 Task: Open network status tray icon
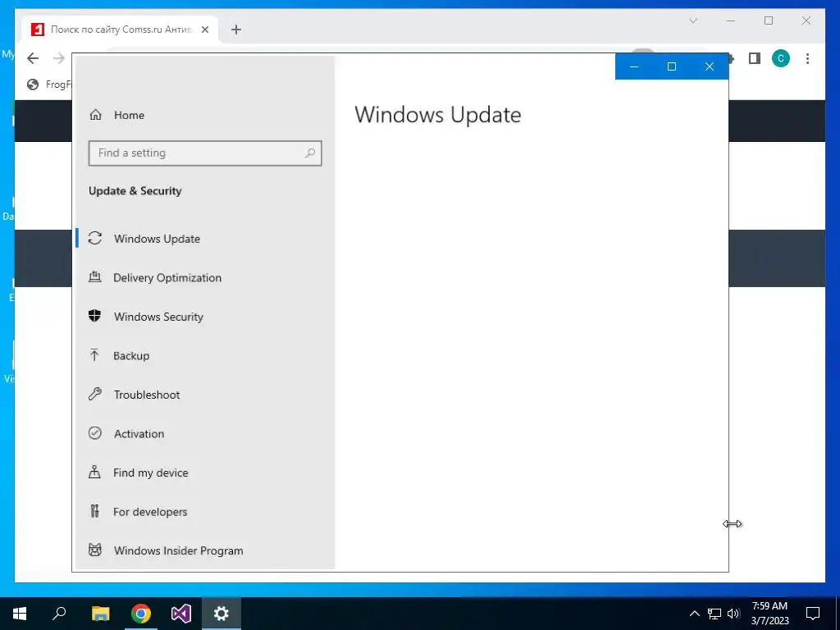tap(714, 614)
